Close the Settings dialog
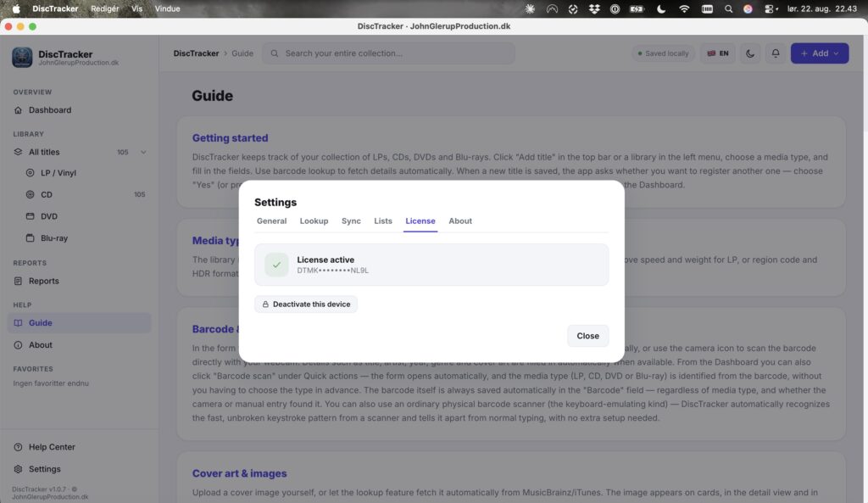This screenshot has height=503, width=868. click(x=587, y=336)
